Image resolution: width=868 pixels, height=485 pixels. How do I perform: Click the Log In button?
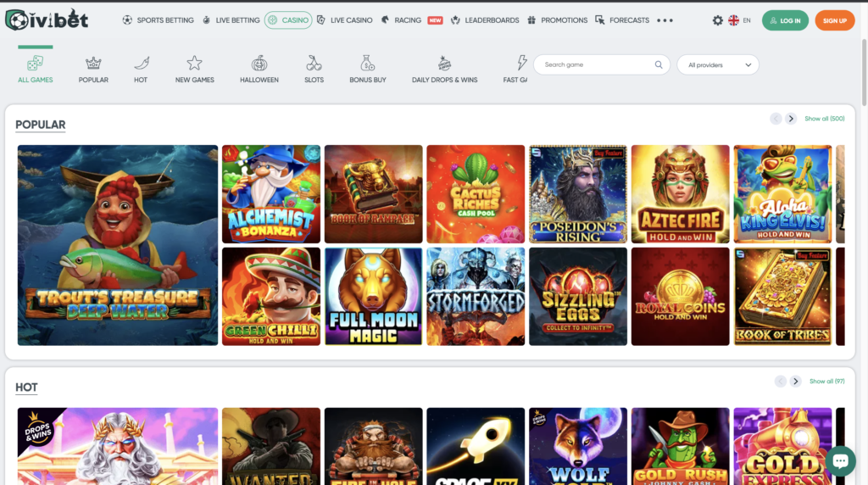(x=785, y=20)
